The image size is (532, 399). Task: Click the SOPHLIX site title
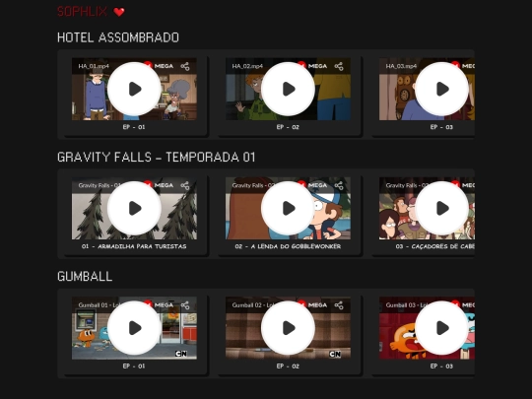coord(82,12)
